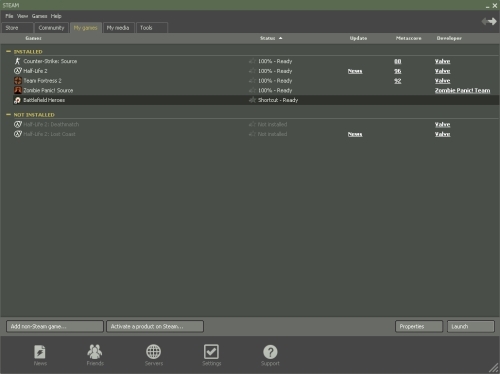The height and width of the screenshot is (374, 500).
Task: Open the News link for Half-Life 2
Action: [x=355, y=71]
